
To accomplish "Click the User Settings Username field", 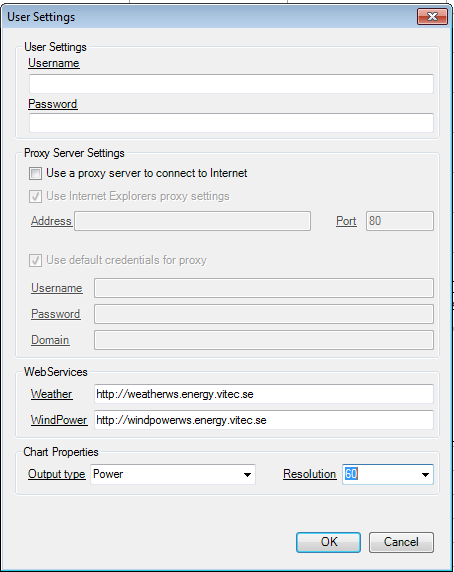I will (x=231, y=84).
